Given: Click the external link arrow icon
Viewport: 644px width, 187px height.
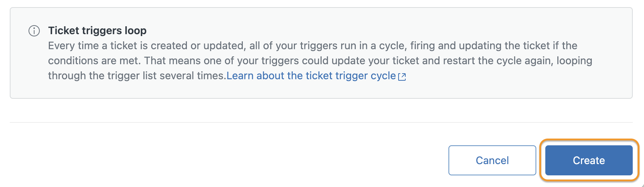Looking at the screenshot, I should 402,77.
